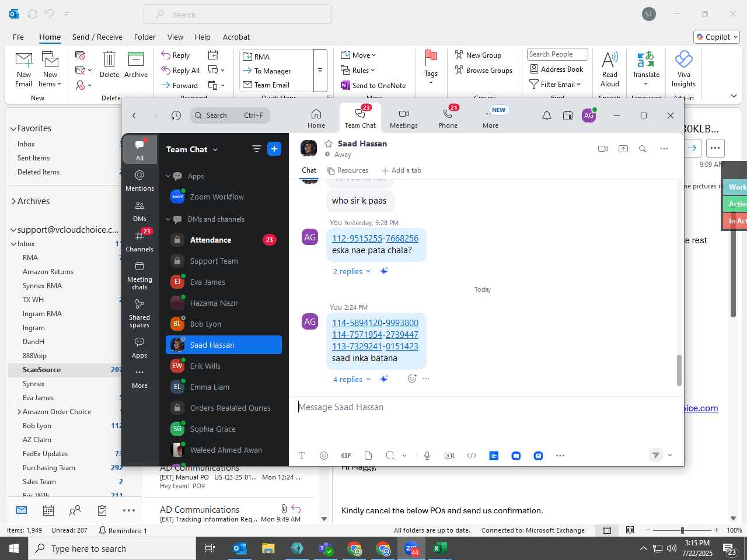The image size is (747, 560).
Task: Open send options dropdown arrow
Action: tap(670, 455)
